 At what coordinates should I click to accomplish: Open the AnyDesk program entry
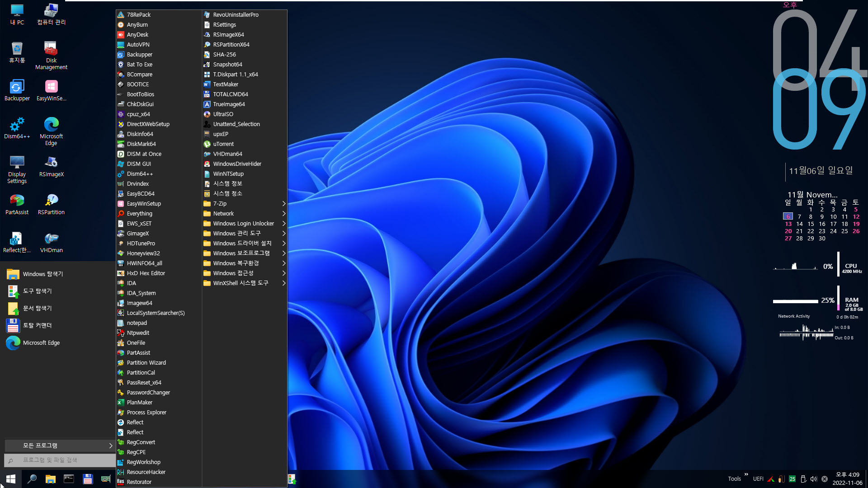pyautogui.click(x=158, y=35)
